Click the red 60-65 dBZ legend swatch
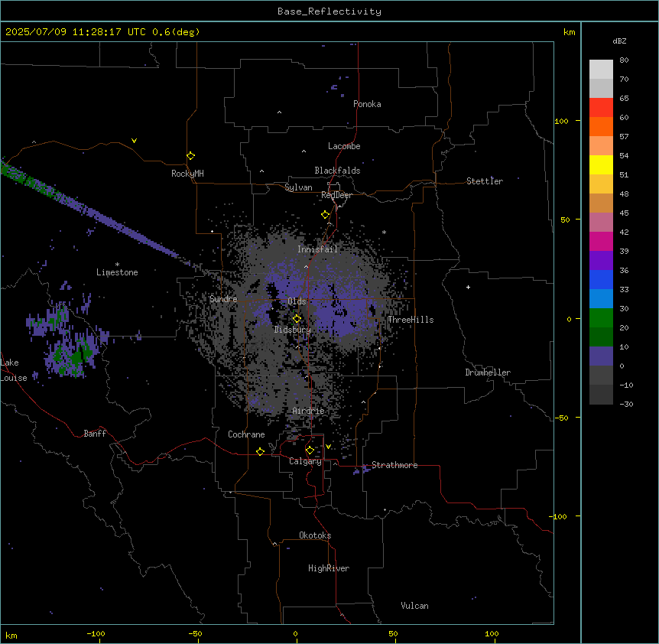659x644 pixels. tap(601, 108)
